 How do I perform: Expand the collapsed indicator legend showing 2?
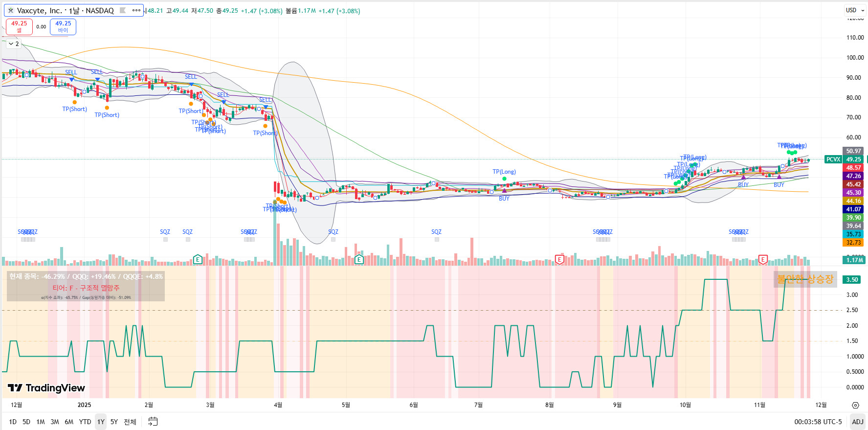pos(14,44)
